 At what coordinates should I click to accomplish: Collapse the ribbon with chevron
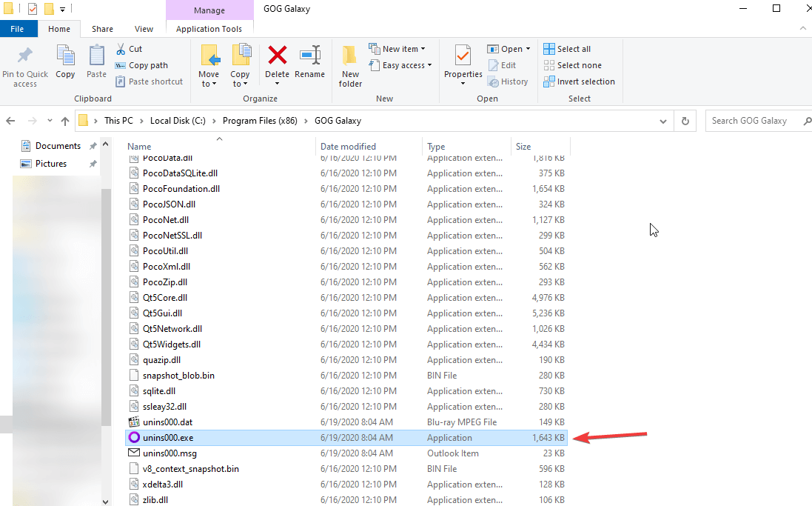pyautogui.click(x=802, y=29)
